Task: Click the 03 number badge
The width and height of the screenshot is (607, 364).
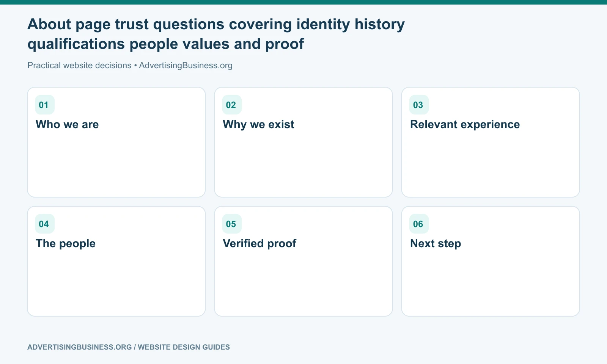Action: point(419,105)
